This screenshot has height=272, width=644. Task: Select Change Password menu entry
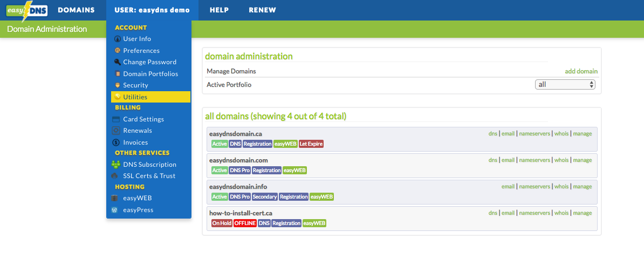pos(150,62)
